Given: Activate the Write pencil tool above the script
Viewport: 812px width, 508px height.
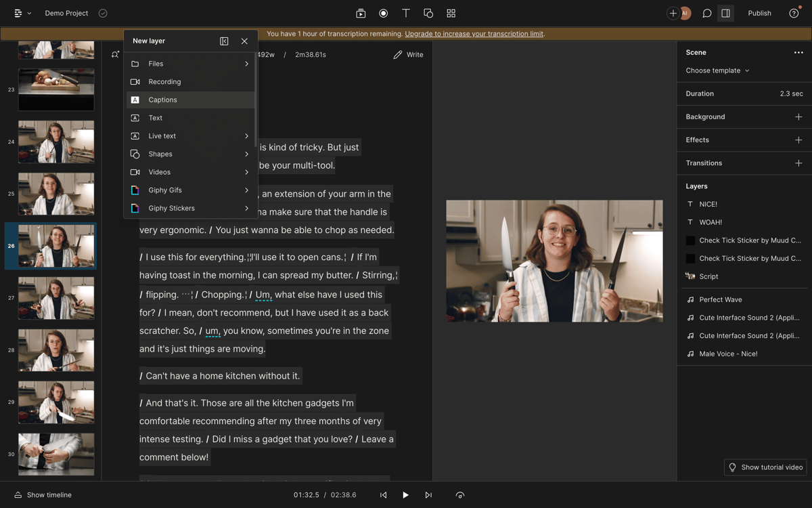Looking at the screenshot, I should (408, 54).
